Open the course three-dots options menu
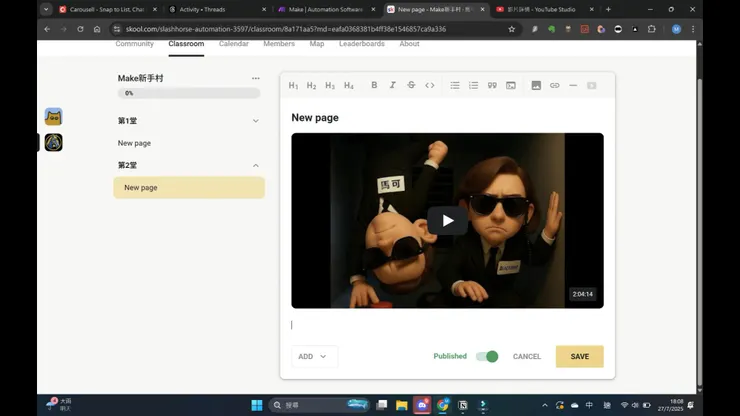Image resolution: width=740 pixels, height=416 pixels. [x=255, y=78]
